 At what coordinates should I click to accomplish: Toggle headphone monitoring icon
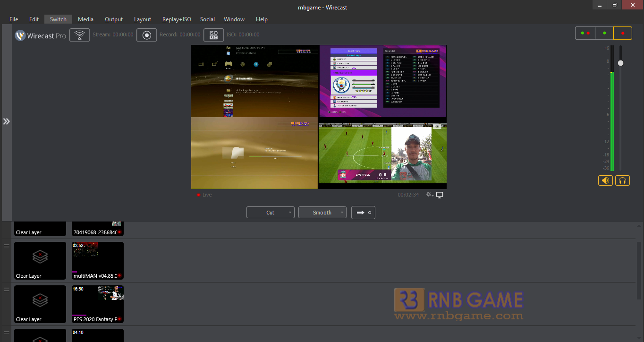click(x=622, y=180)
